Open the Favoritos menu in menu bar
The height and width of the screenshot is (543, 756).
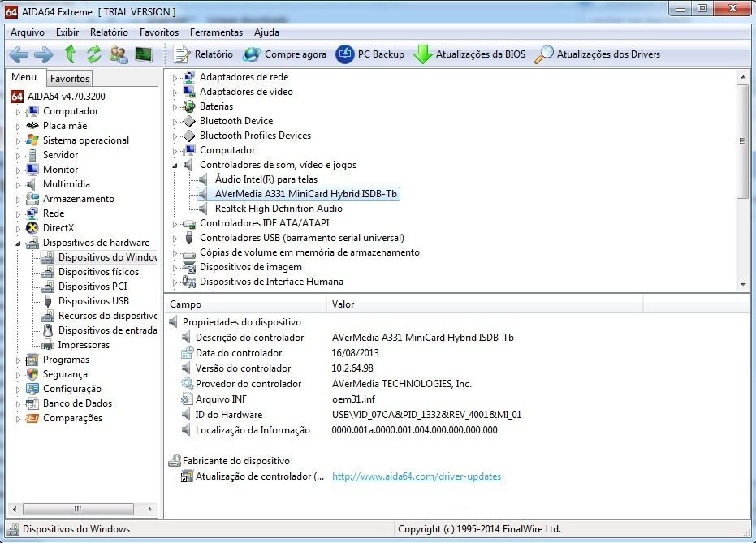tap(159, 32)
